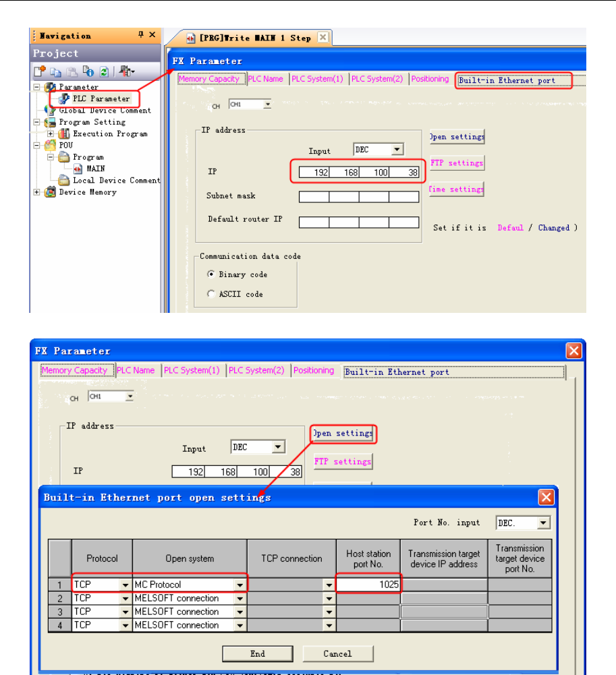The height and width of the screenshot is (675, 616).
Task: Close the Built-in Ethernet port open settings dialog
Action: 547,497
